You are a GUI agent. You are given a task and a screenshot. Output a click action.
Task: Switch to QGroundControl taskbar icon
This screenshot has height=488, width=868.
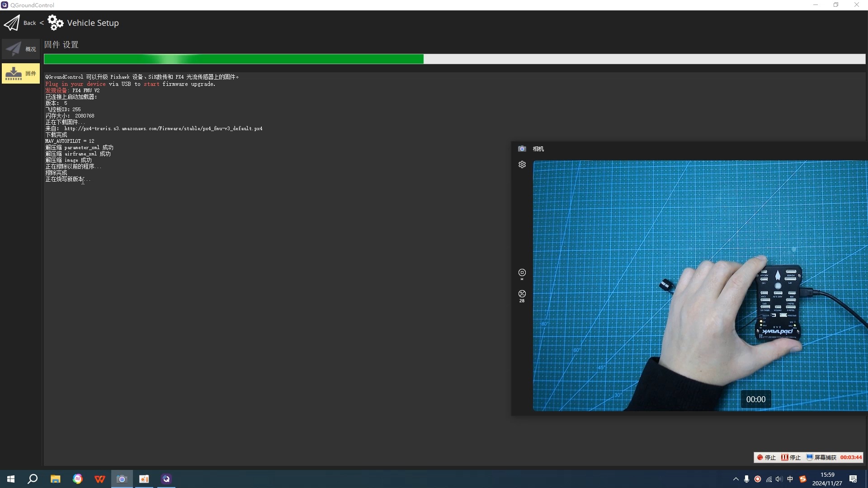[166, 479]
